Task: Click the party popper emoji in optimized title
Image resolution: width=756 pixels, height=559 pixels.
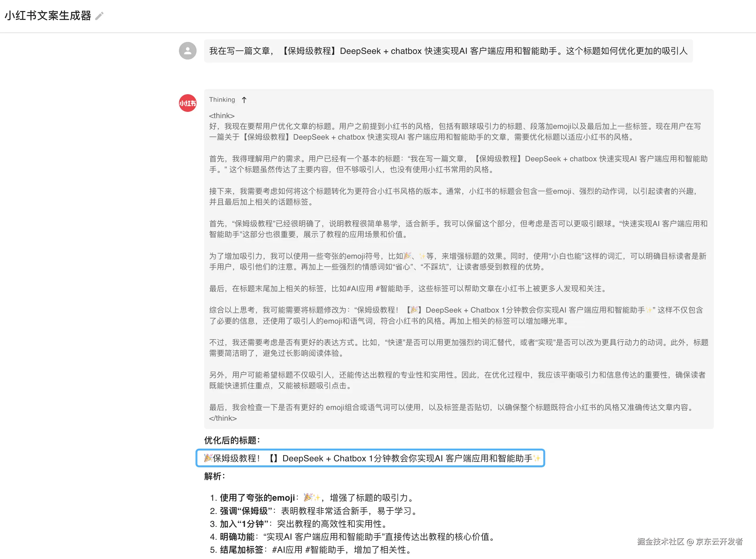Action: 208,458
